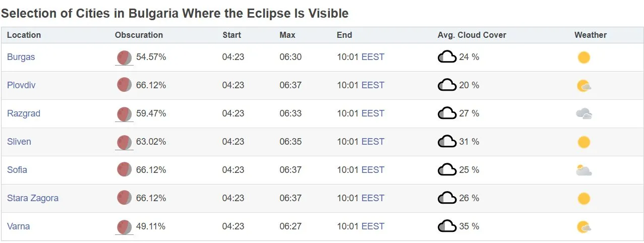This screenshot has height=243, width=644.
Task: Click the eclipse icon in Sliven row
Action: click(124, 142)
